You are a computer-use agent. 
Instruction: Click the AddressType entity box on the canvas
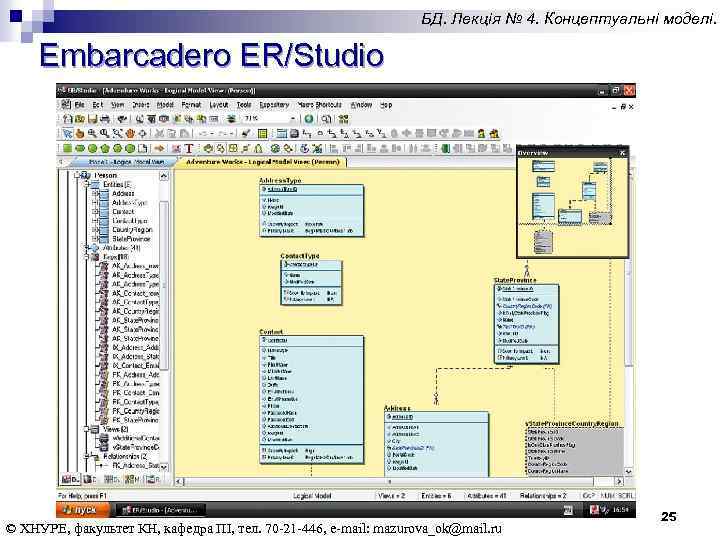click(311, 211)
